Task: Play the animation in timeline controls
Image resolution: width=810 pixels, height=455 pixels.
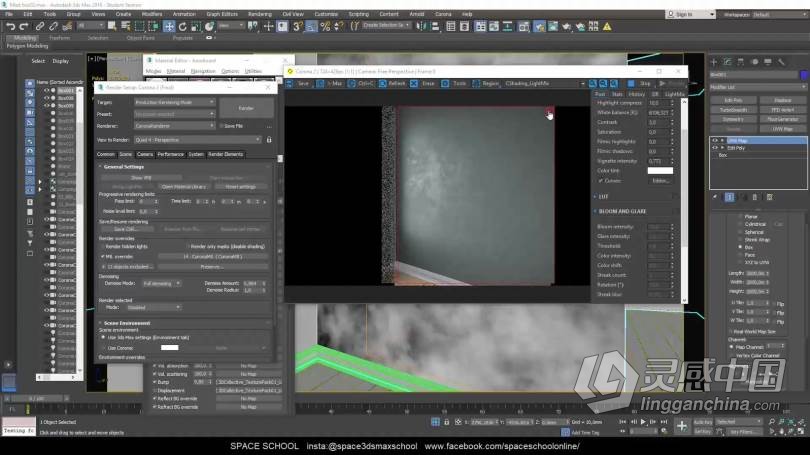Action: (643, 422)
